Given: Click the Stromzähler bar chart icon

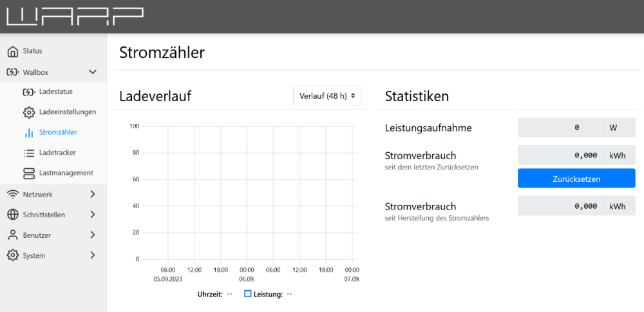Looking at the screenshot, I should coord(28,133).
